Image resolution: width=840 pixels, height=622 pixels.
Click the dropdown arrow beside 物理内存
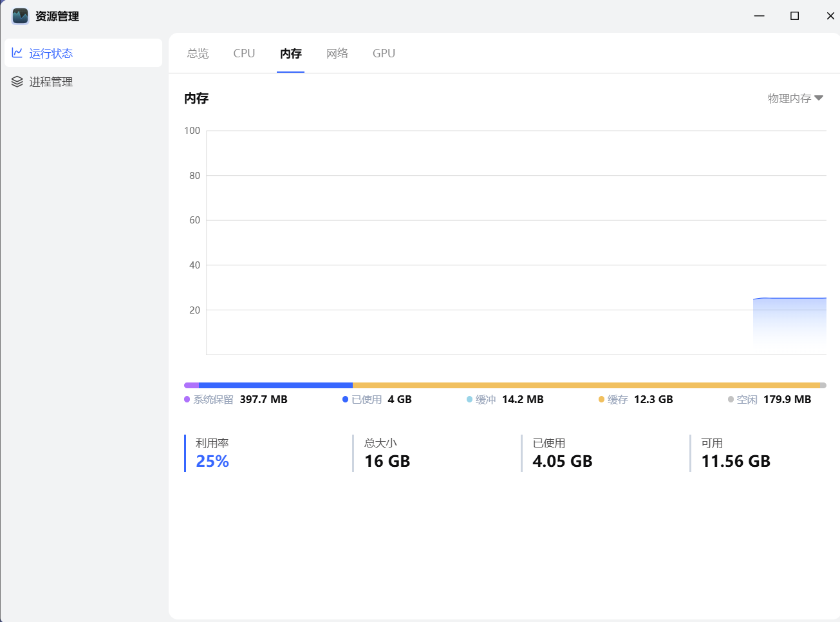coord(819,99)
